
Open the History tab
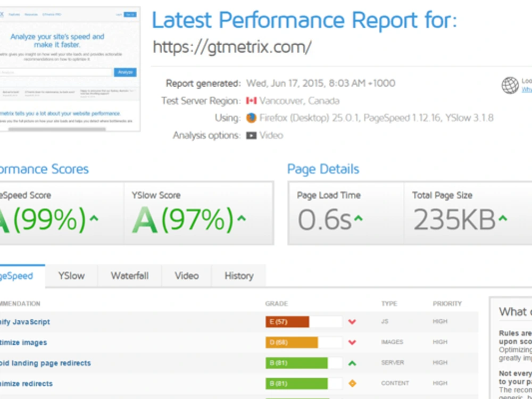click(x=239, y=276)
